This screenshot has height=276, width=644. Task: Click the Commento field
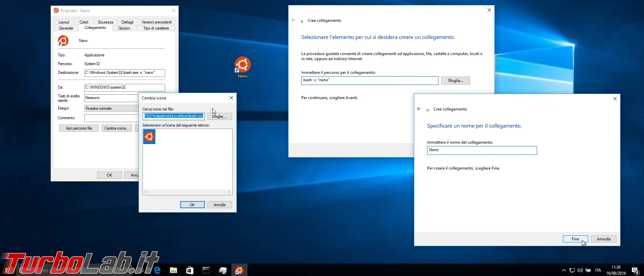pos(111,118)
